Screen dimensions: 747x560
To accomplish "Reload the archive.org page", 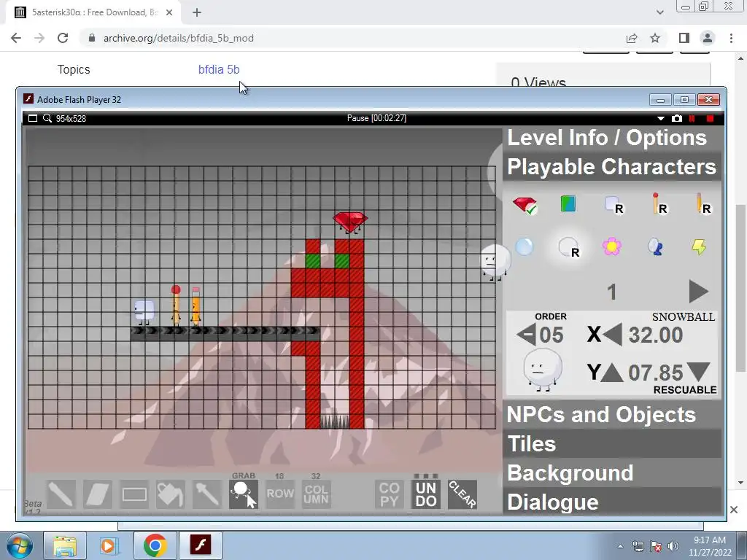I will point(63,38).
